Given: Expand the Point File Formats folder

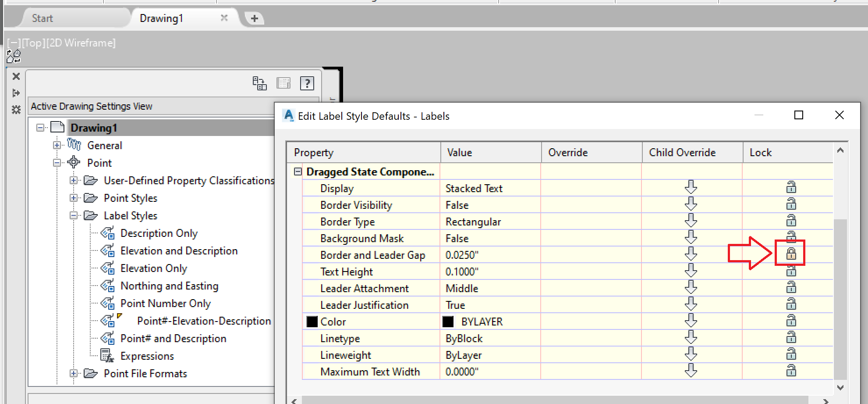Looking at the screenshot, I should [x=74, y=373].
